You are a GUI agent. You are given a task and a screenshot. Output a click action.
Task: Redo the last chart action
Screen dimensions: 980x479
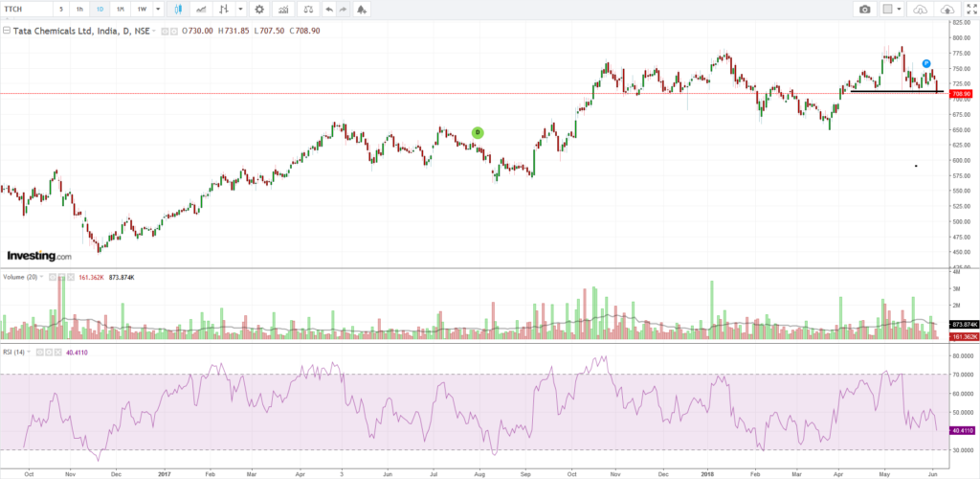click(342, 10)
